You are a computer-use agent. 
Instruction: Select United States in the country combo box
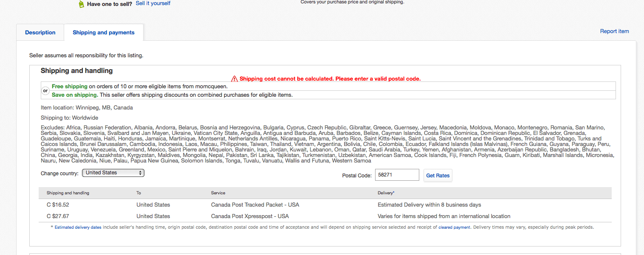point(113,173)
